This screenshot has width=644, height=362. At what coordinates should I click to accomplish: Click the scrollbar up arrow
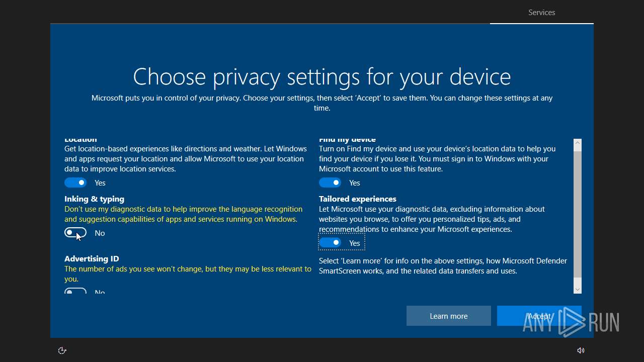pyautogui.click(x=578, y=143)
